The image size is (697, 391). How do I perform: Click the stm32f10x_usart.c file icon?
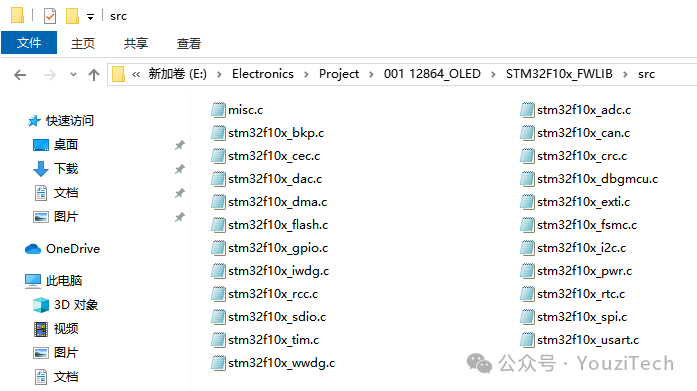point(527,340)
